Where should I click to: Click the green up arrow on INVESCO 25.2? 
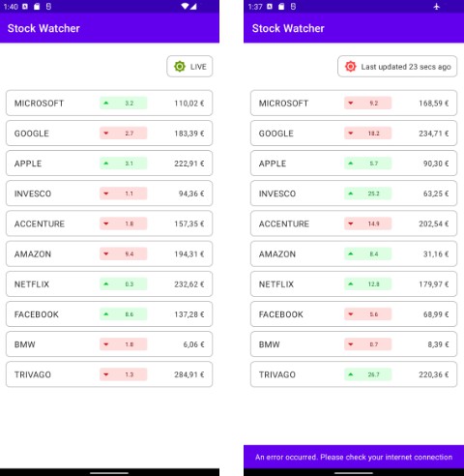[x=351, y=193]
